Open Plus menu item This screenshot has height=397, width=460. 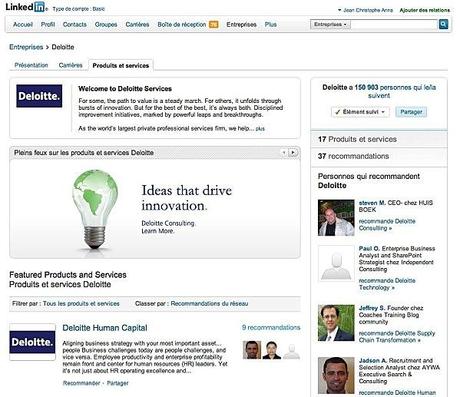[x=271, y=25]
